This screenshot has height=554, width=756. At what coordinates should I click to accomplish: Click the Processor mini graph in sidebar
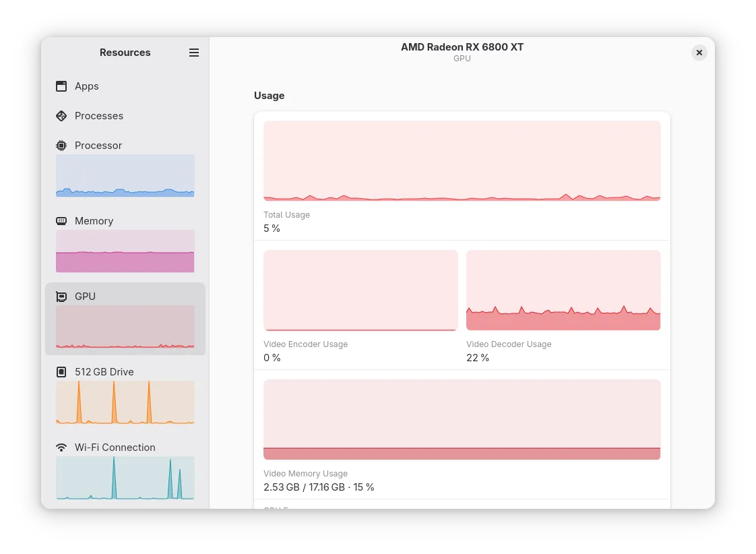click(125, 176)
